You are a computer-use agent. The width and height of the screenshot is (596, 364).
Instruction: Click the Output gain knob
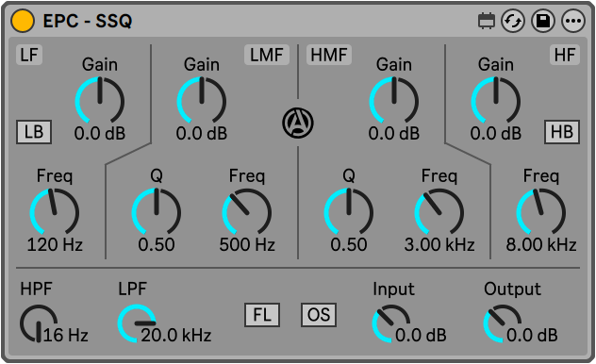coord(503,323)
